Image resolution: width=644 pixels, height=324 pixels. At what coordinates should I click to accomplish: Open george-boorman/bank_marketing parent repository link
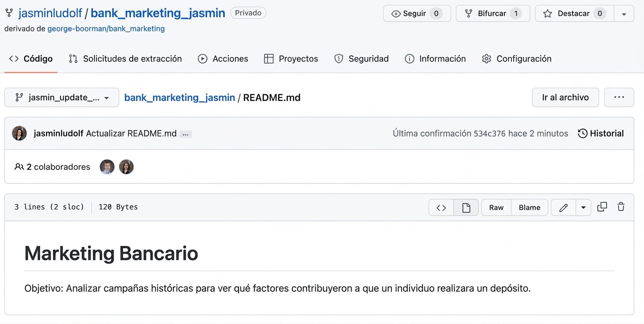[106, 29]
